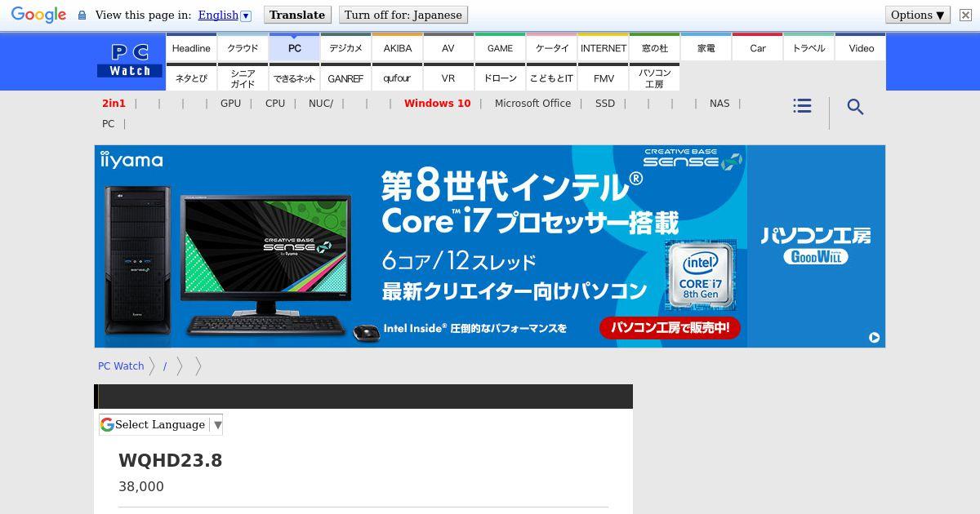Click the search magnifier icon
980x514 pixels.
pos(855,107)
